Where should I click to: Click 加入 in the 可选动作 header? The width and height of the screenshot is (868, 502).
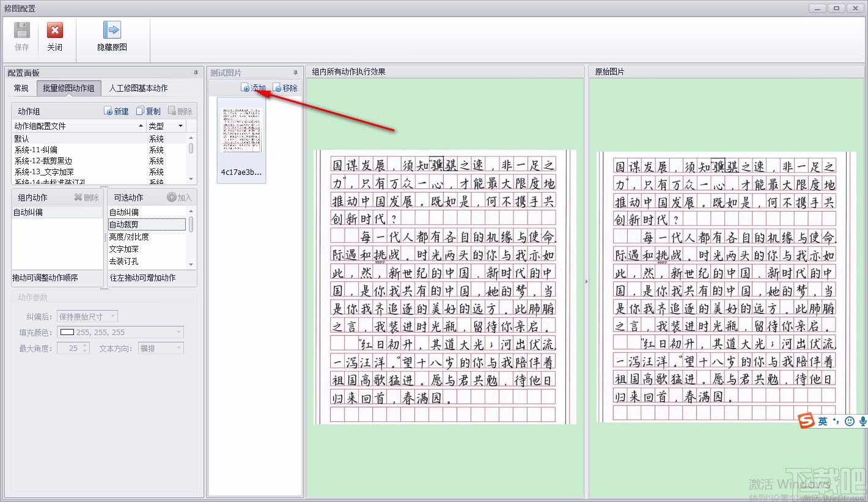click(180, 197)
